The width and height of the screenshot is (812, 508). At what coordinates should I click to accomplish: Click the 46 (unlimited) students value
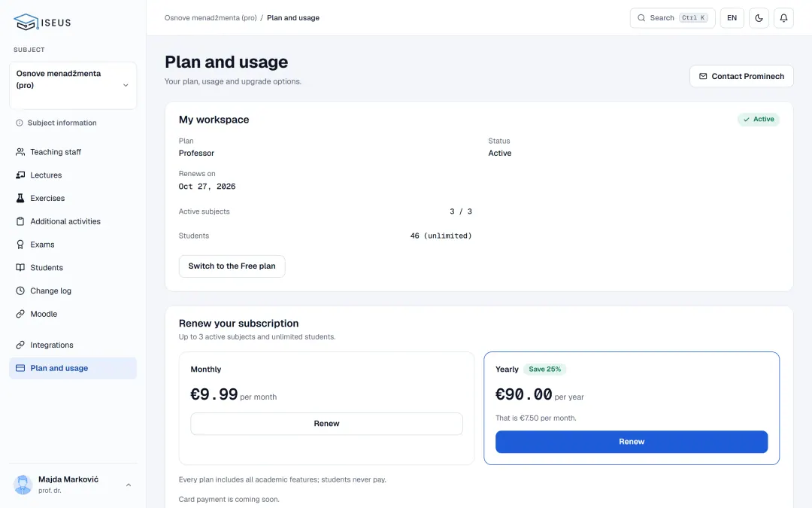(x=441, y=236)
